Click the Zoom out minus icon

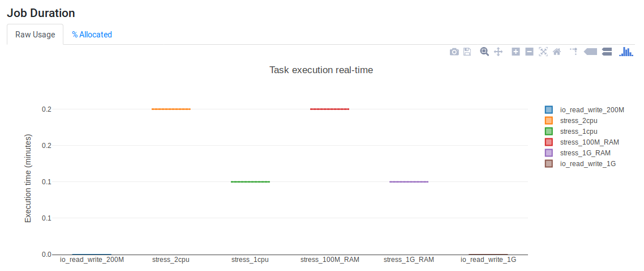(x=529, y=52)
